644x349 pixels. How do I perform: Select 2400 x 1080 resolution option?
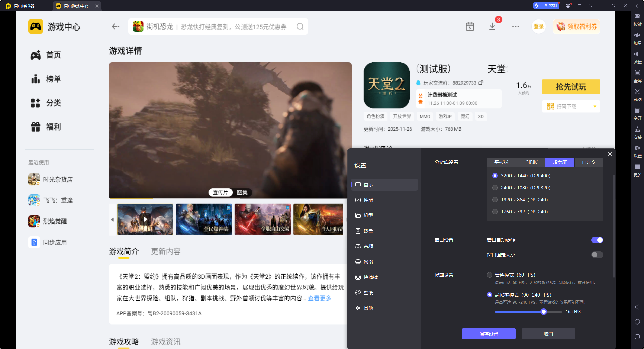[495, 188]
